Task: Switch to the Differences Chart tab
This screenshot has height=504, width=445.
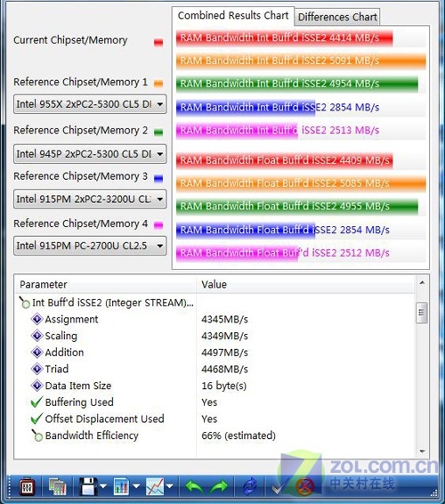Action: pos(337,17)
